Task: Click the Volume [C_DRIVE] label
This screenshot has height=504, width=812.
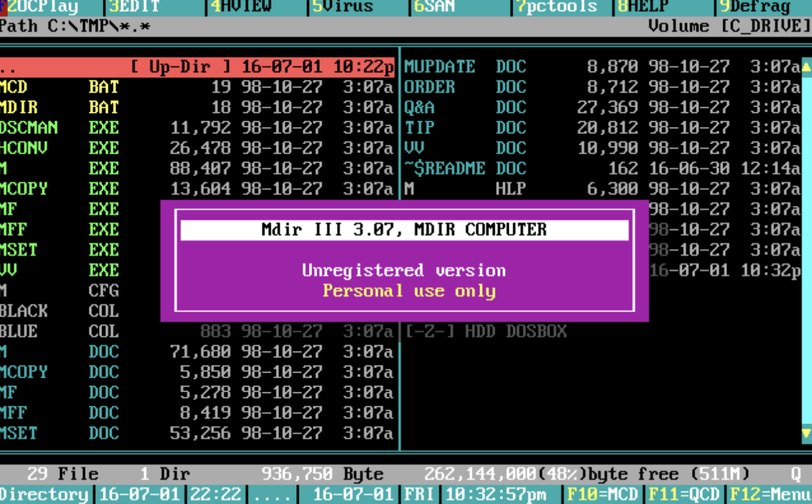Action: tap(730, 27)
